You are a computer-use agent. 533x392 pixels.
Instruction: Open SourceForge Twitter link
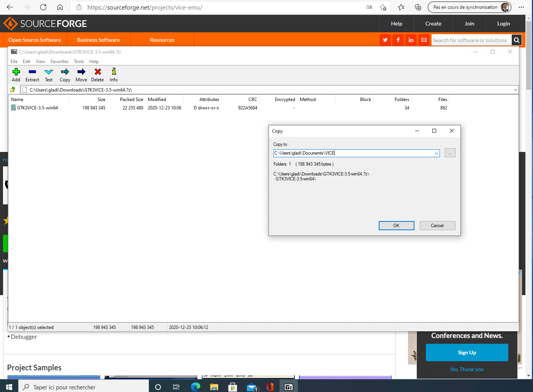tap(385, 40)
